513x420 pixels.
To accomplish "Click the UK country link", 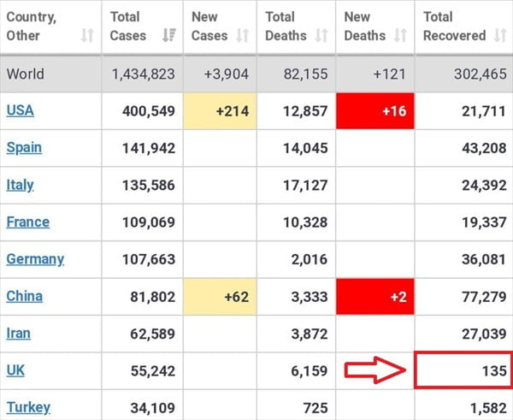I will click(x=15, y=370).
